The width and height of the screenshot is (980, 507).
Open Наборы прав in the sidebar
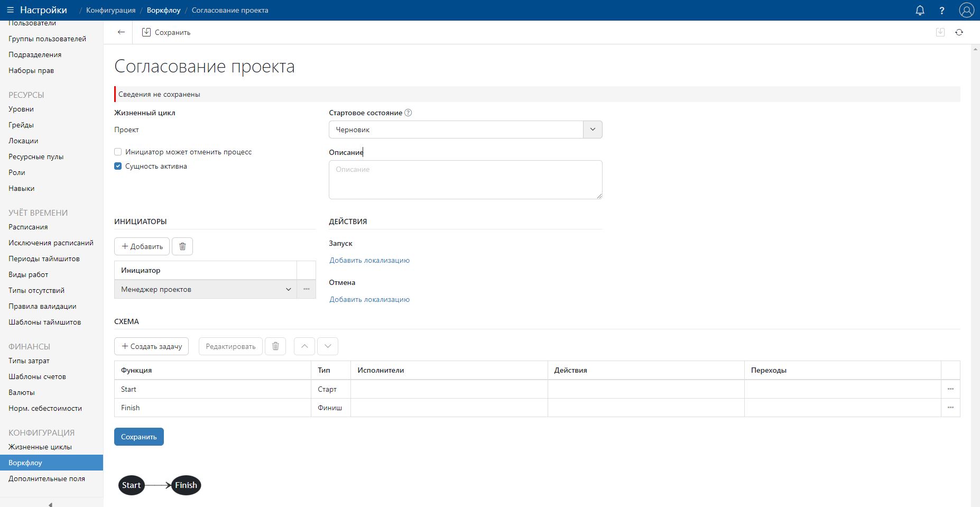31,70
